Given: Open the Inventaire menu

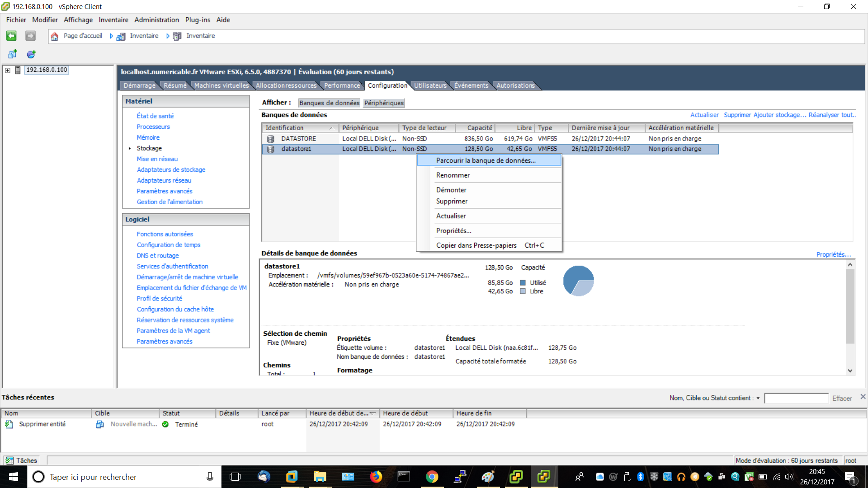Looking at the screenshot, I should click(x=113, y=20).
